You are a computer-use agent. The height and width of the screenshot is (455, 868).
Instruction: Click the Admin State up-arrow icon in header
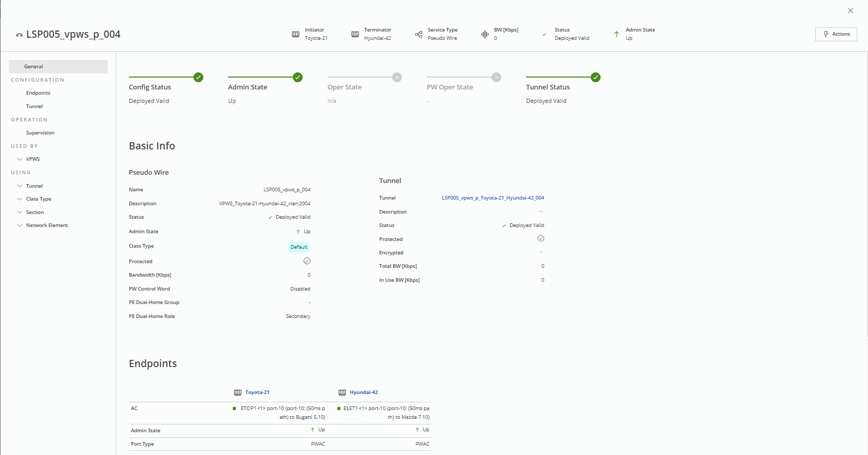click(616, 34)
